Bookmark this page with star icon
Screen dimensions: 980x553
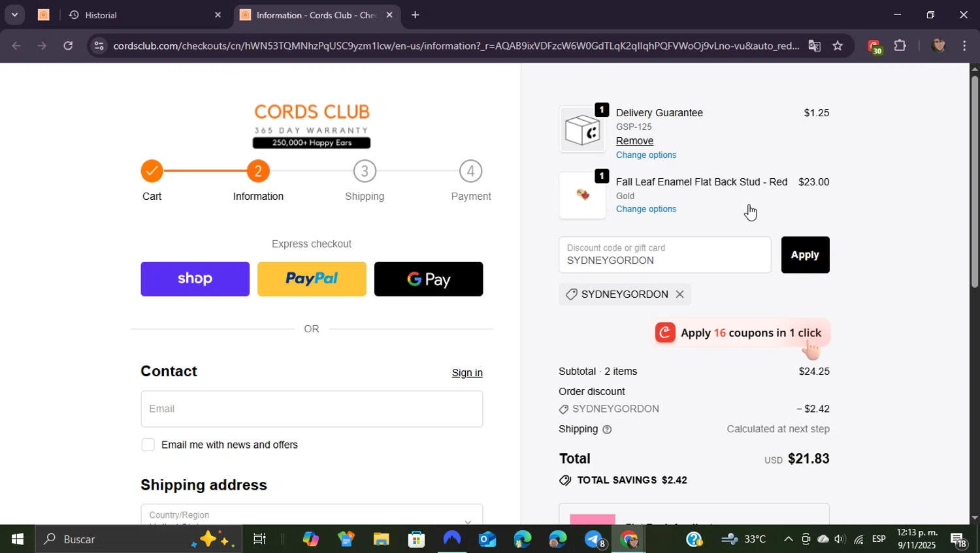[838, 46]
